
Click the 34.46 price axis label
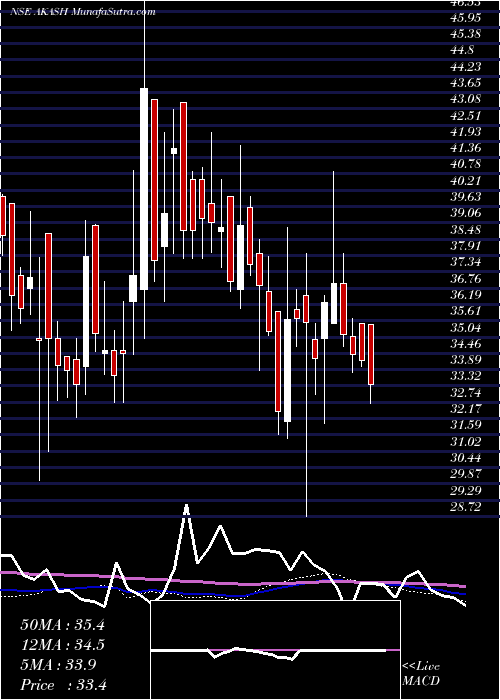pyautogui.click(x=464, y=344)
